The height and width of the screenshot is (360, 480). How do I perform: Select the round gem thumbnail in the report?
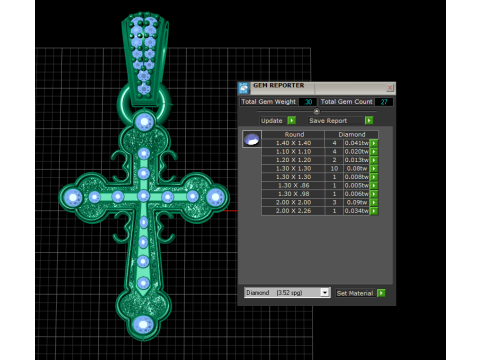(x=252, y=139)
